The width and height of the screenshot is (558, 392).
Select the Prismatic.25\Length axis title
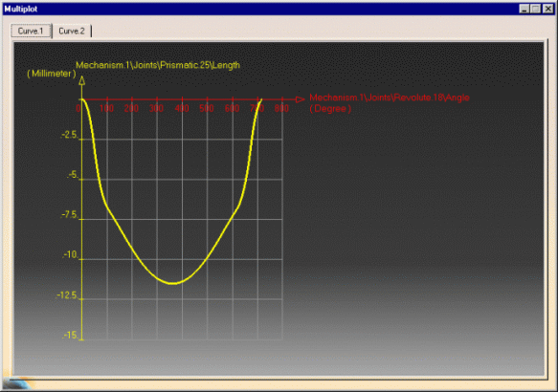pos(158,65)
